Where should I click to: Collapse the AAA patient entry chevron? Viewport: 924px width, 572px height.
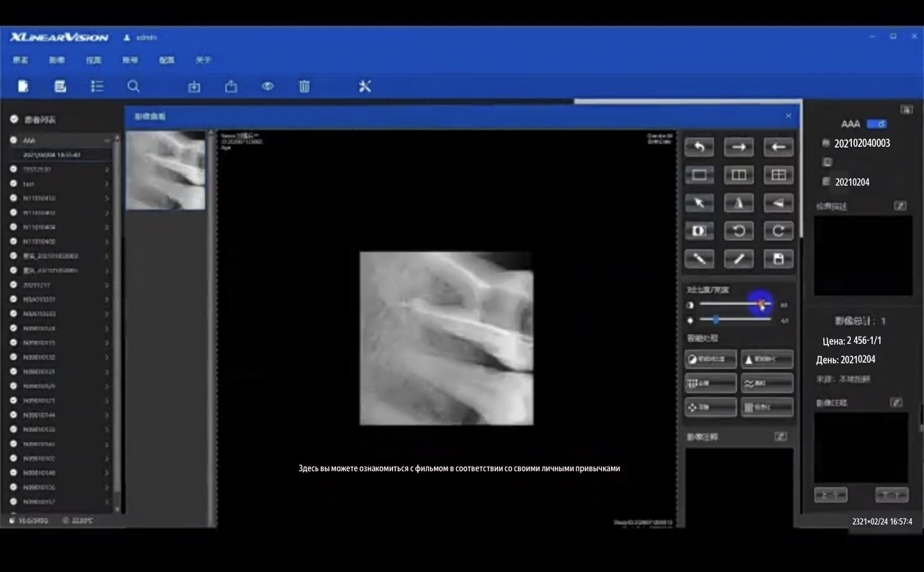point(107,140)
